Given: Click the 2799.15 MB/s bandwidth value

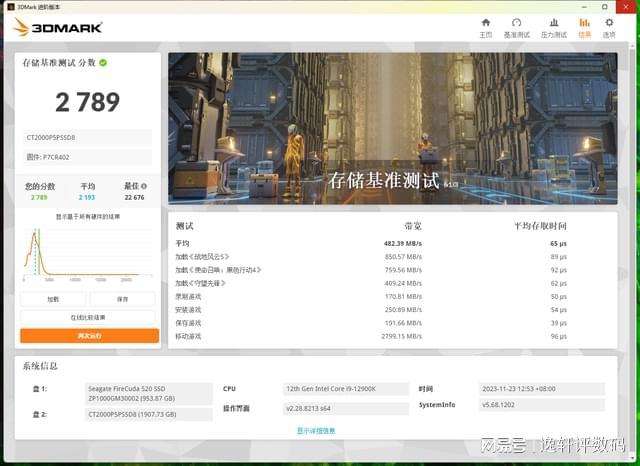Looking at the screenshot, I should 402,336.
